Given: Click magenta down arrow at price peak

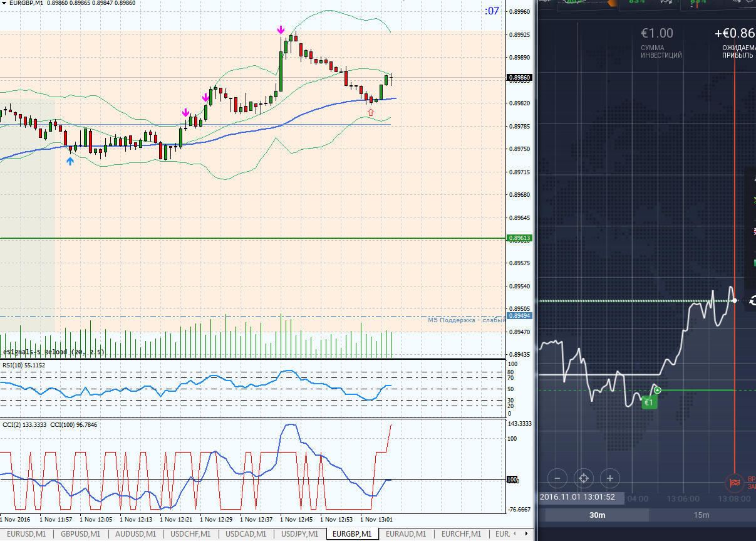Looking at the screenshot, I should coord(281,29).
